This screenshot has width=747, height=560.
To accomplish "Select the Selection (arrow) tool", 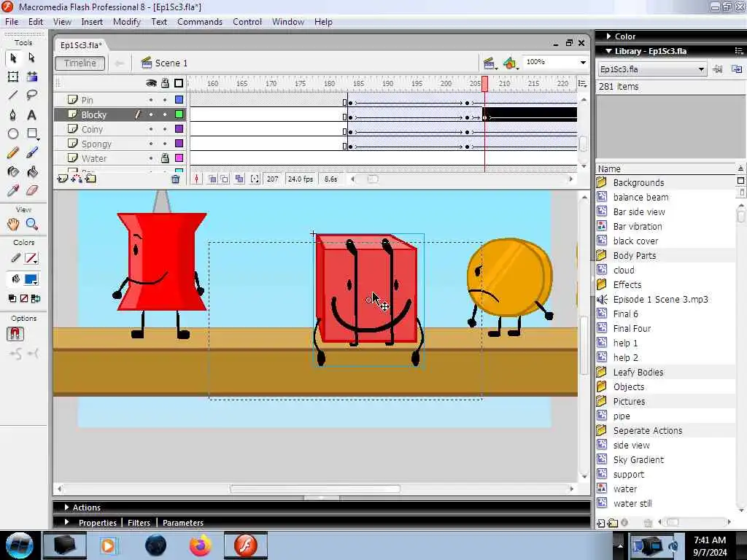I will pyautogui.click(x=13, y=58).
